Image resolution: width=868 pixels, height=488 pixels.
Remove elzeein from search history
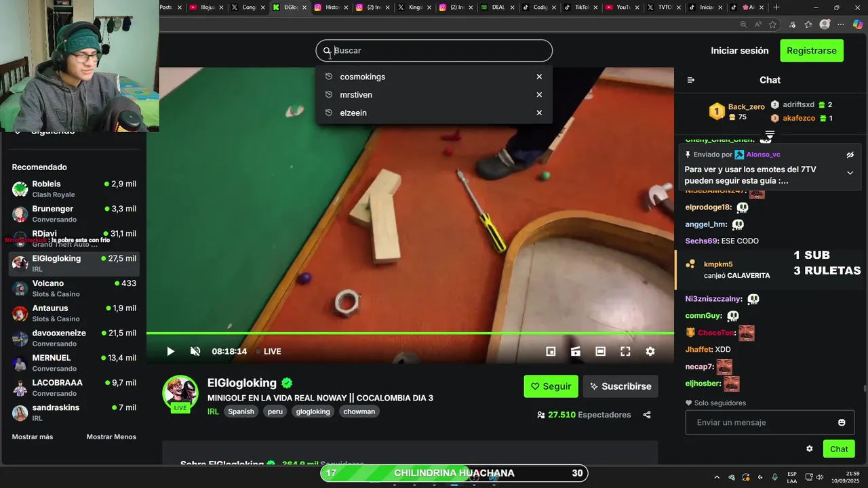pyautogui.click(x=539, y=113)
